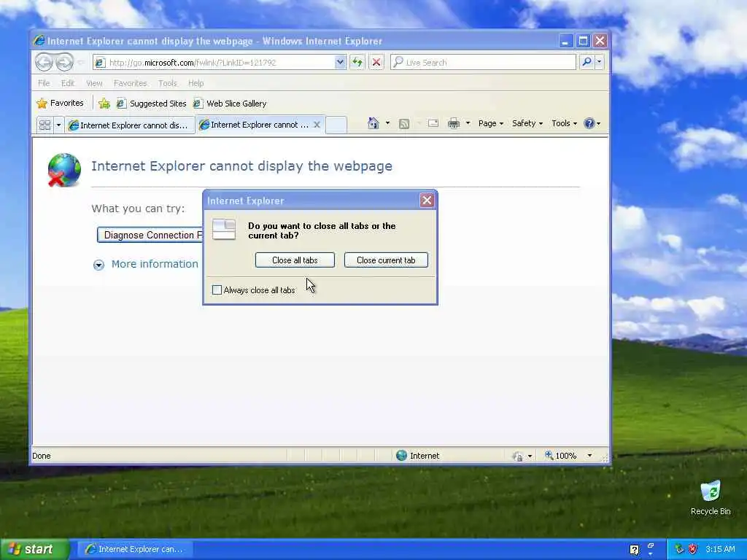Switch to first Internet Explorer cannot dis... tab
The height and width of the screenshot is (560, 747).
tap(130, 125)
